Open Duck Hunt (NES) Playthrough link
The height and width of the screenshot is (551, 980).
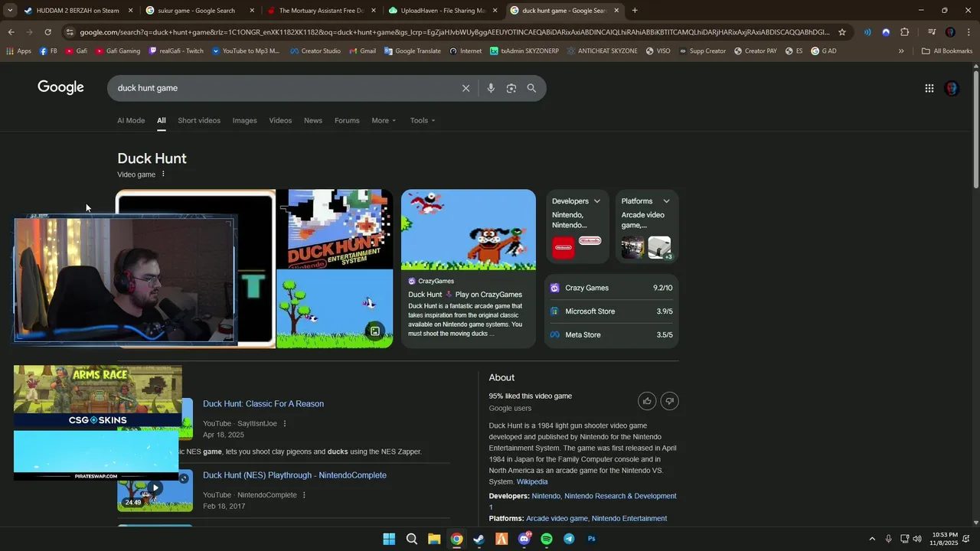(295, 475)
